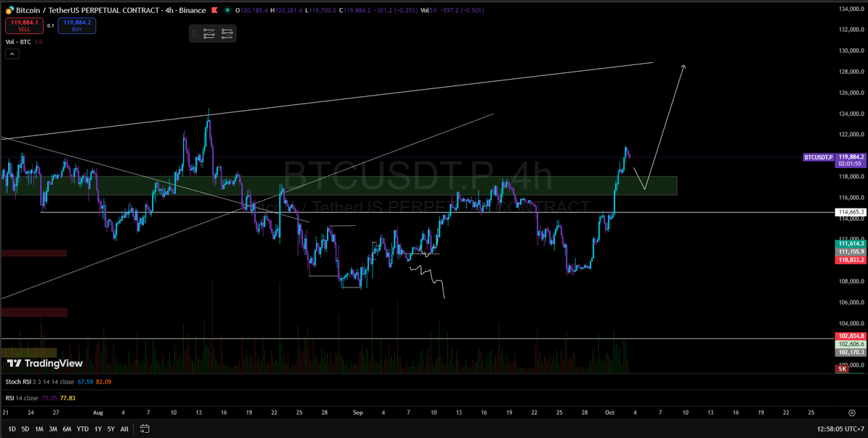This screenshot has height=438, width=868.
Task: Toggle the RSI 14 close legend
Action: click(22, 397)
